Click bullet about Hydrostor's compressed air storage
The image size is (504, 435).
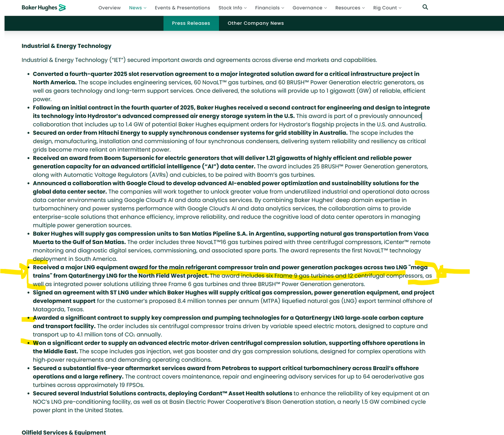[x=231, y=116]
